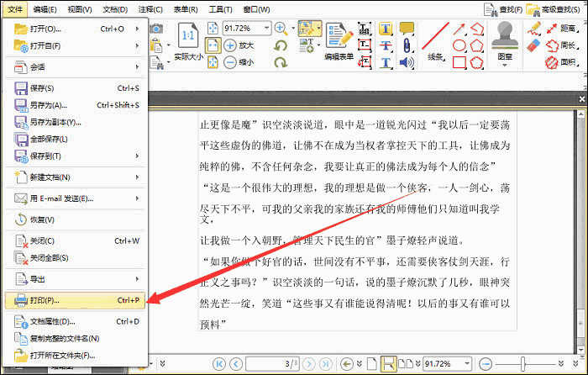Click the Zoom Out (缩小) minus icon
The height and width of the screenshot is (375, 588).
pos(230,62)
